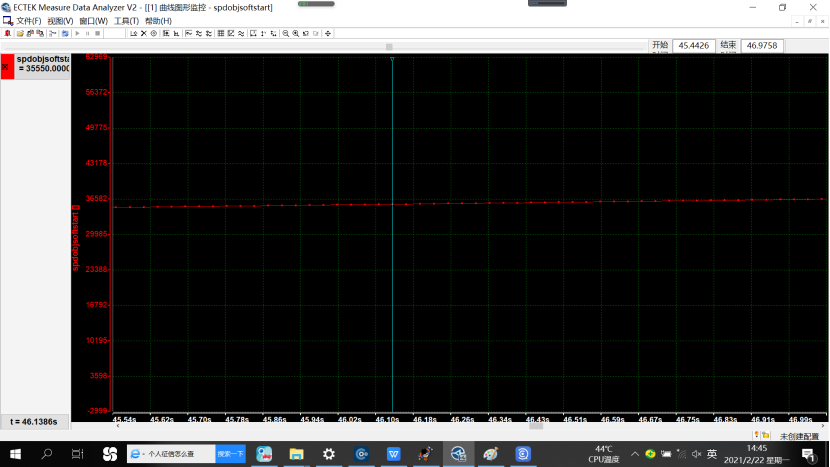Viewport: 830px width, 467px height.
Task: Open the notification center icon
Action: (x=808, y=454)
